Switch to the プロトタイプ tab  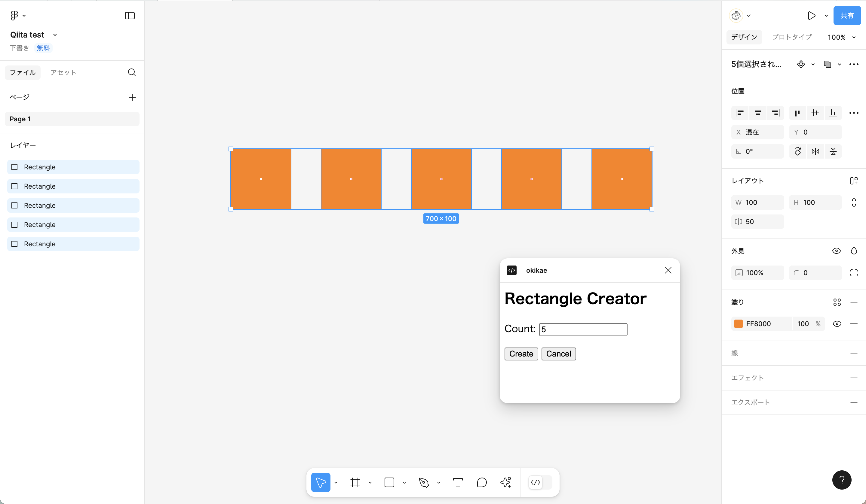[792, 37]
